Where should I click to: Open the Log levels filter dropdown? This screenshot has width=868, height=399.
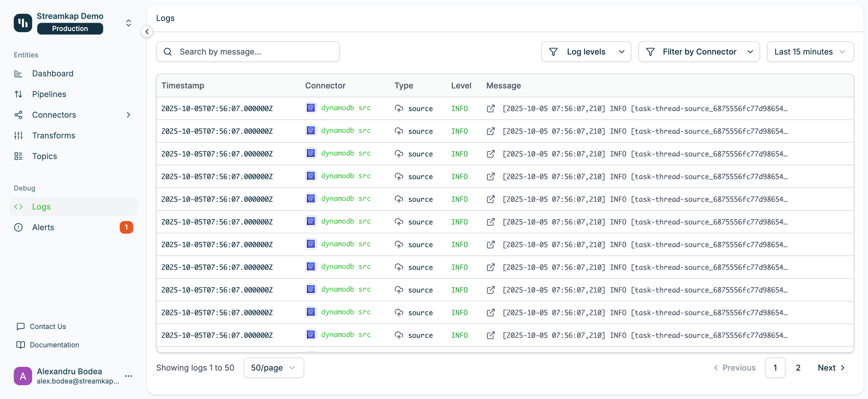click(x=586, y=52)
